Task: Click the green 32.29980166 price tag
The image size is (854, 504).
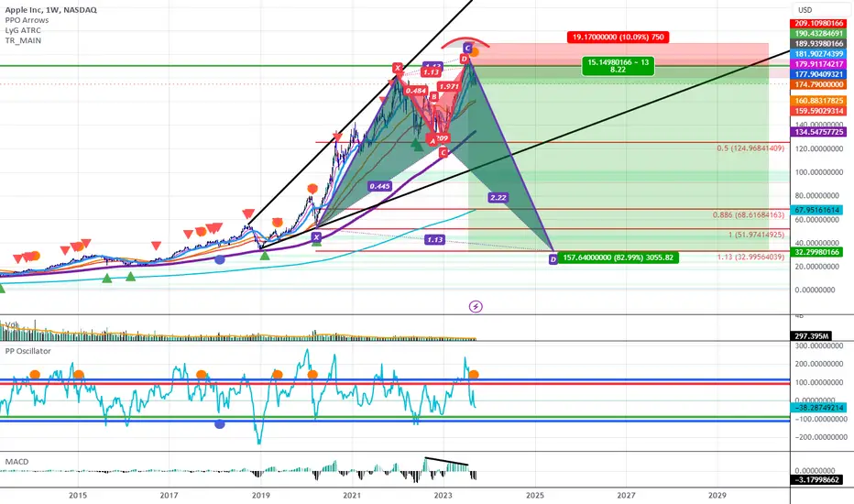Action: point(816,252)
